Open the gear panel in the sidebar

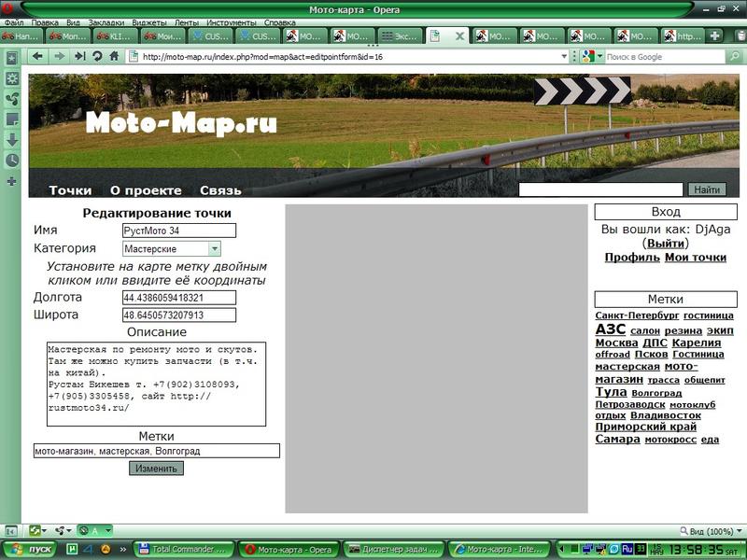click(x=12, y=78)
